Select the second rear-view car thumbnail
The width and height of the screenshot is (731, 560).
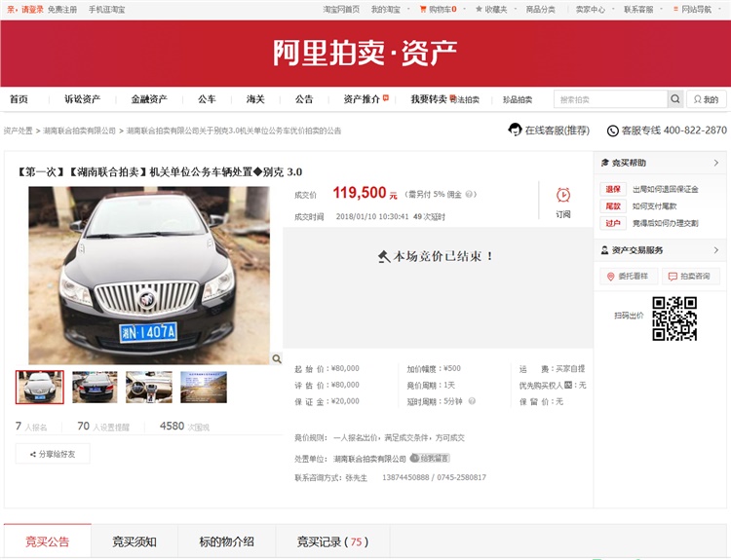(x=95, y=388)
